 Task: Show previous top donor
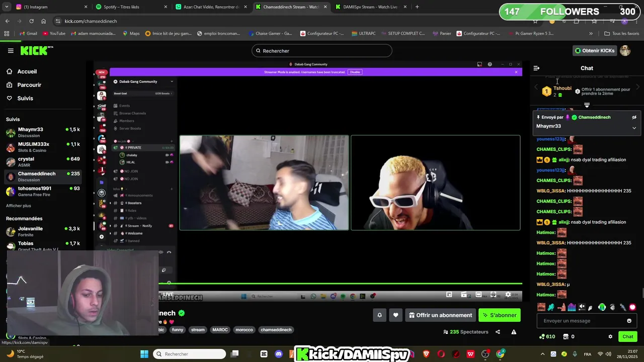click(536, 87)
